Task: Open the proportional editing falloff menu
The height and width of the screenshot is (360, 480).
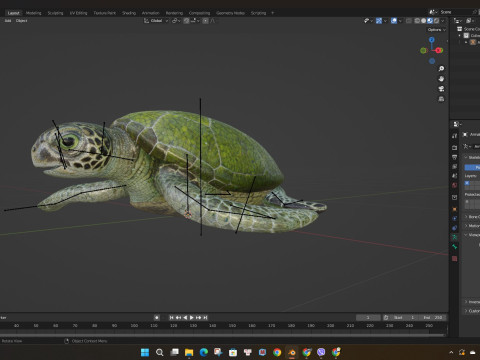Action: point(213,21)
